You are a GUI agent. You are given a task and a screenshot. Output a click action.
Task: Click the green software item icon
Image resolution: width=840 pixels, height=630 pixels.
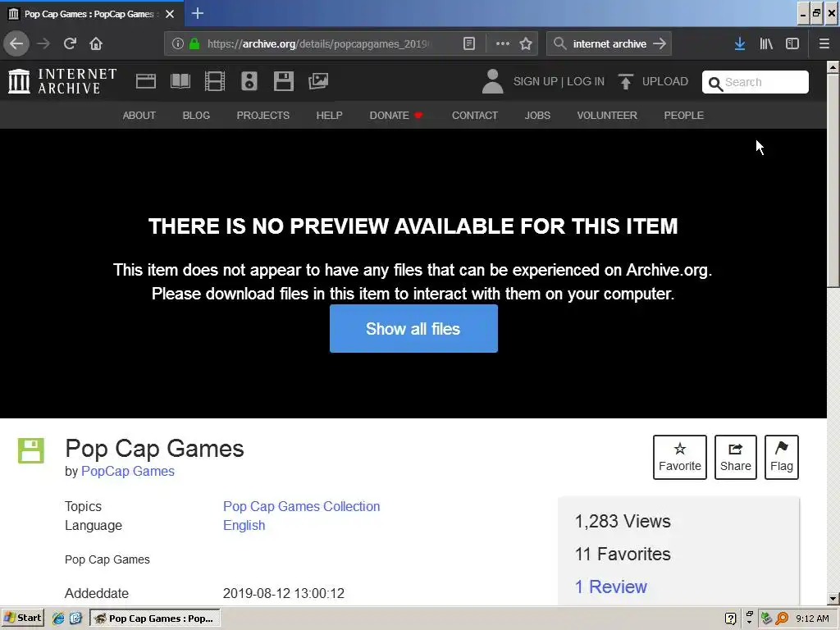point(31,450)
